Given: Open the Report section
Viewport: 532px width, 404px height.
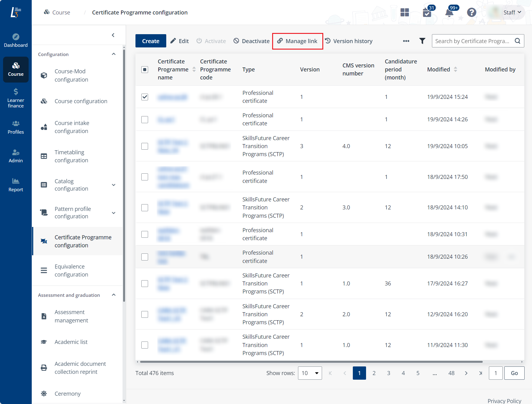Looking at the screenshot, I should (16, 185).
